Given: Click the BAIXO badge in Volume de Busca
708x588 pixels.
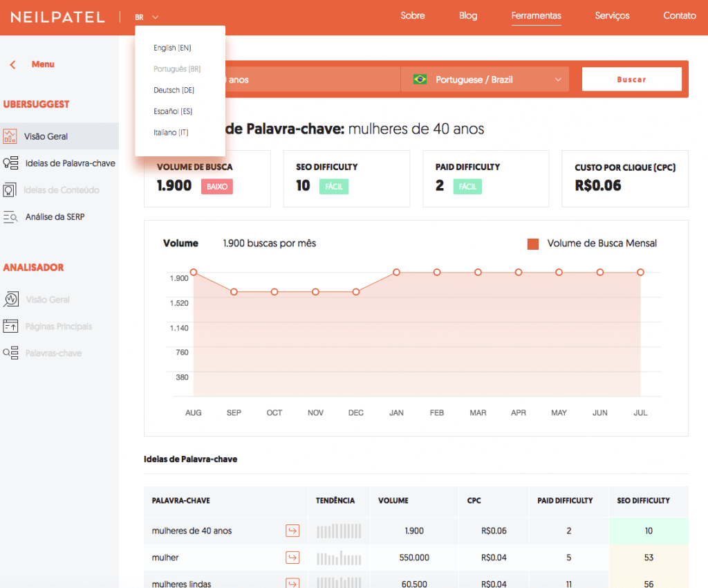Looking at the screenshot, I should pyautogui.click(x=216, y=187).
